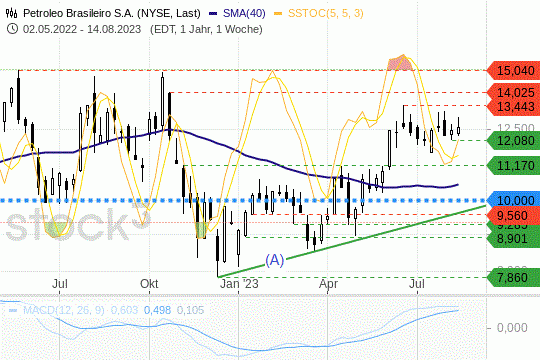540x360 pixels.
Task: Click the Okt axis label
Action: click(149, 284)
